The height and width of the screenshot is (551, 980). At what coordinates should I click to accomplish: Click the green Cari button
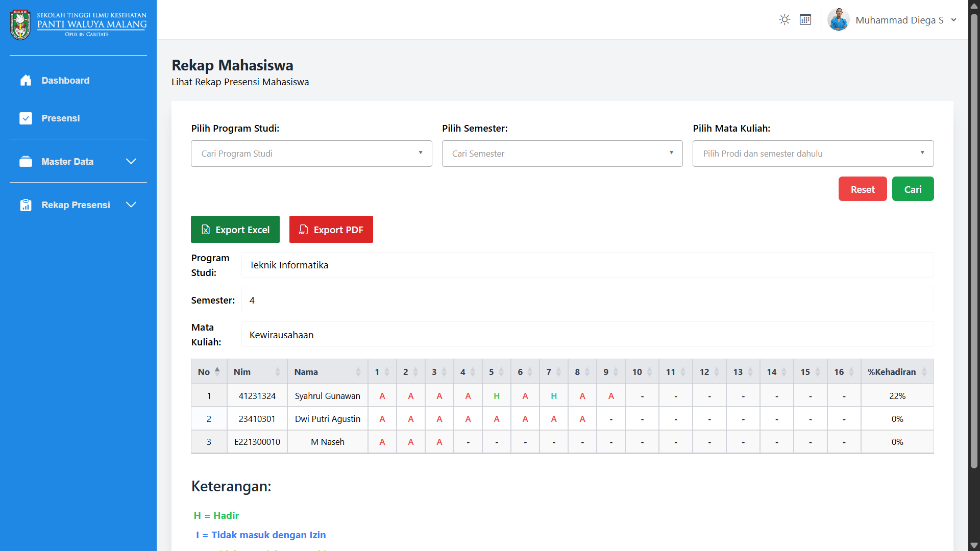913,189
